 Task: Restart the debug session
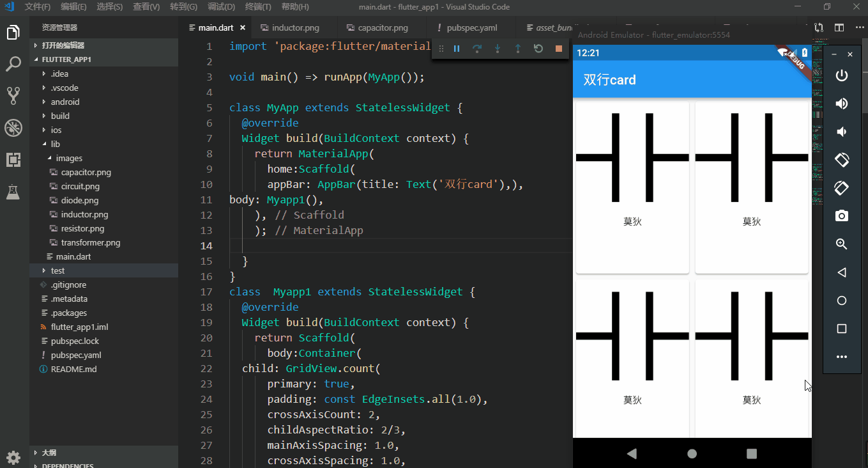tap(538, 49)
